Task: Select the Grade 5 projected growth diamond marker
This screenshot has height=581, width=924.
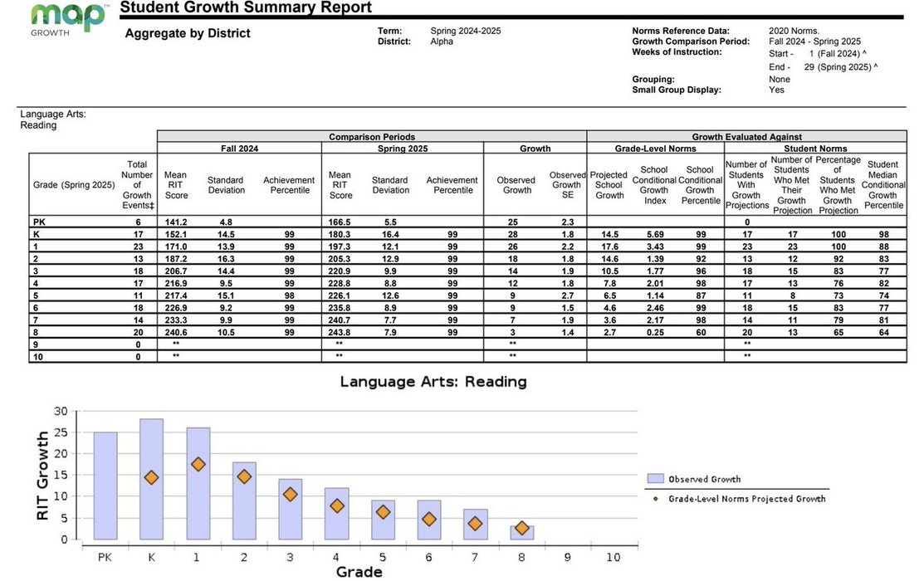Action: (383, 512)
